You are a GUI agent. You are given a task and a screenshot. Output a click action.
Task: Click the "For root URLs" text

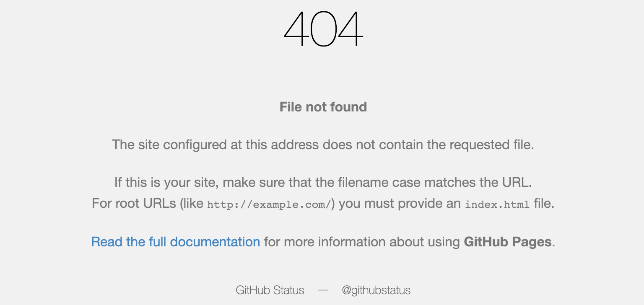[135, 204]
